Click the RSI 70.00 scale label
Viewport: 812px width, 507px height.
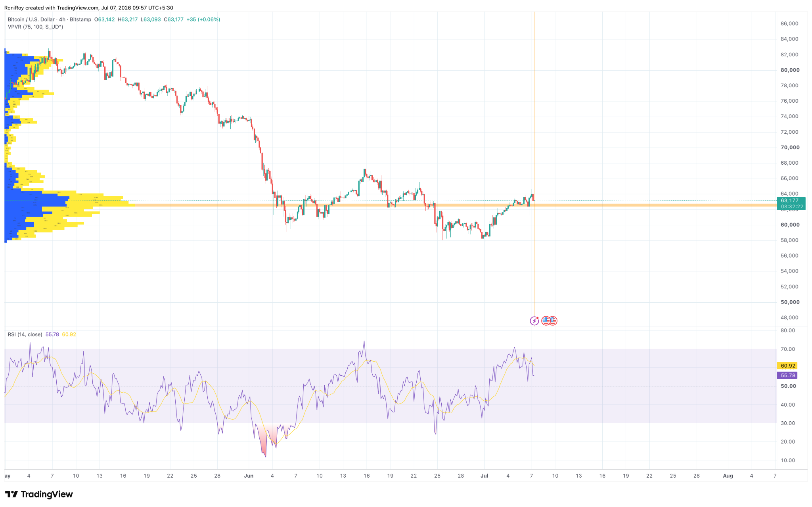788,350
